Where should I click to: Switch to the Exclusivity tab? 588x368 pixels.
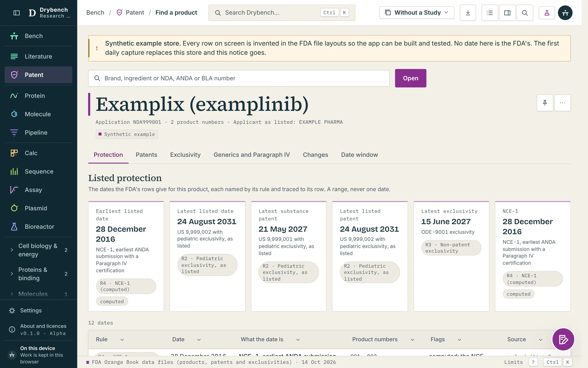[185, 155]
